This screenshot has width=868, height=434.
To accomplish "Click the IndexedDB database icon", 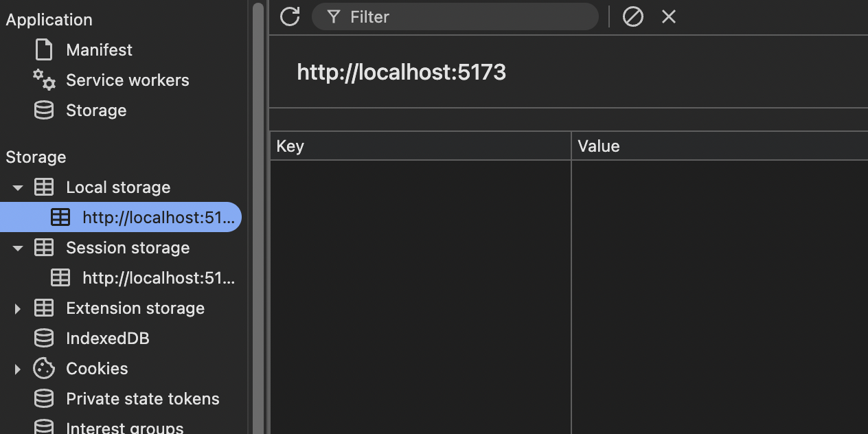I will [x=44, y=339].
